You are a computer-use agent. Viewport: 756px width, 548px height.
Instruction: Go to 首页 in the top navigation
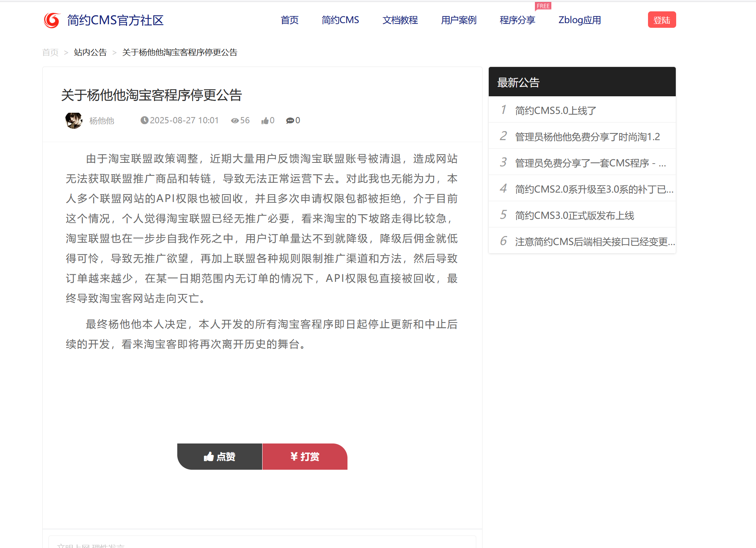click(290, 20)
